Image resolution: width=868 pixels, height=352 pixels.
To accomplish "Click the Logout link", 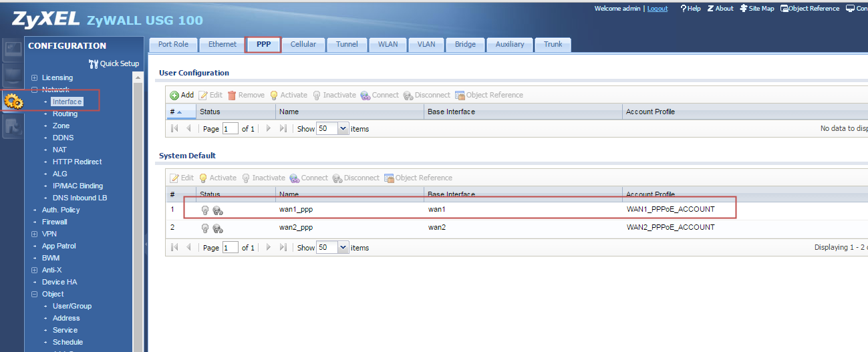I will pyautogui.click(x=658, y=9).
